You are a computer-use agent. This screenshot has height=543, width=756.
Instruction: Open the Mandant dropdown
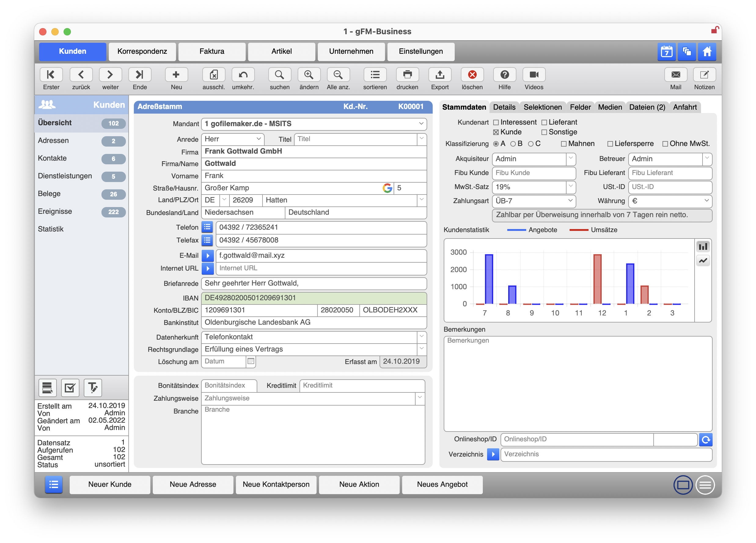(x=421, y=124)
